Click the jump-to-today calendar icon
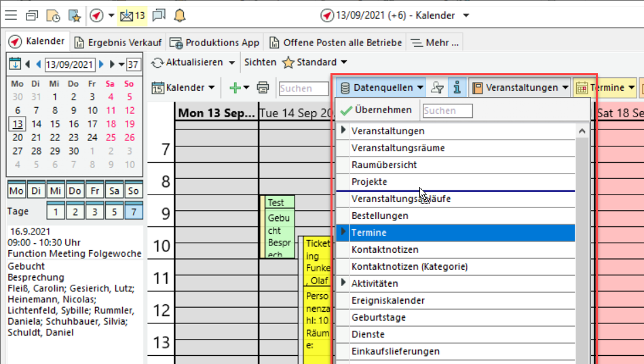This screenshot has height=364, width=644. (15, 64)
